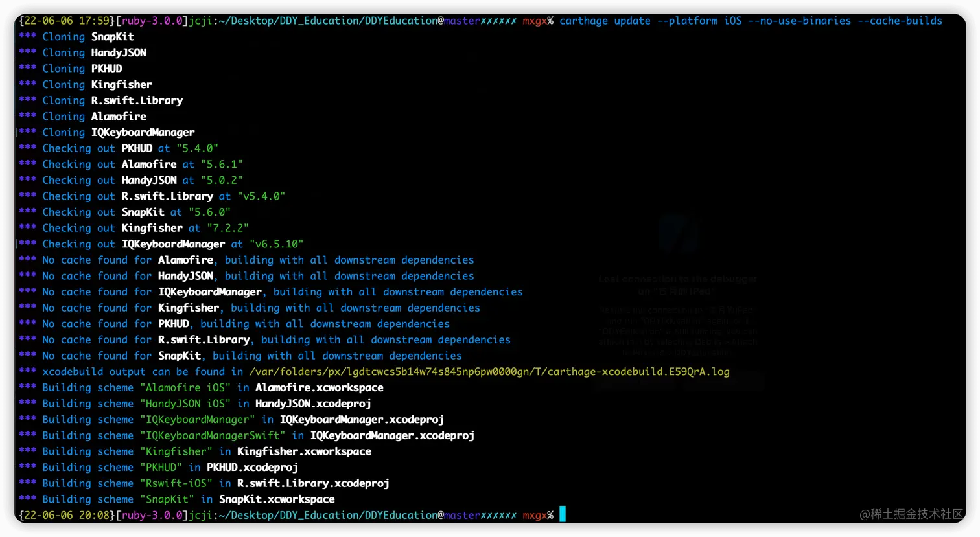Click the 'Cloning Kingfisher' line
Image resolution: width=980 pixels, height=537 pixels.
86,84
